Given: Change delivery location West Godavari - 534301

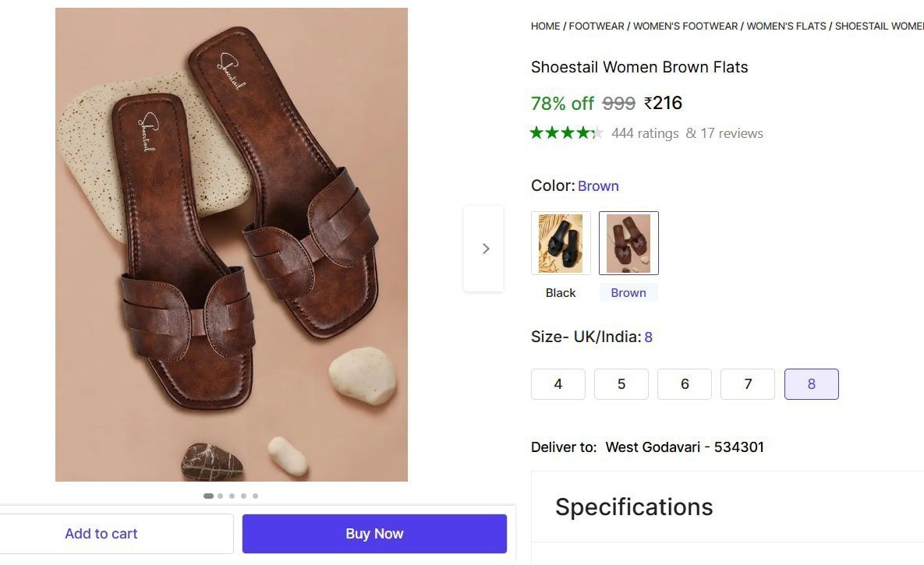Looking at the screenshot, I should click(x=685, y=447).
